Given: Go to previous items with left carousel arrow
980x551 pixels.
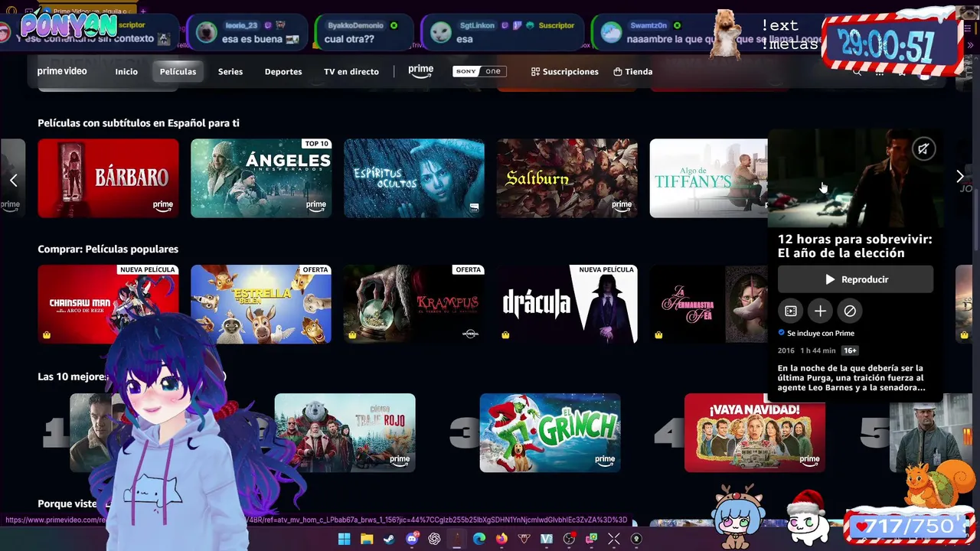Looking at the screenshot, I should [13, 180].
